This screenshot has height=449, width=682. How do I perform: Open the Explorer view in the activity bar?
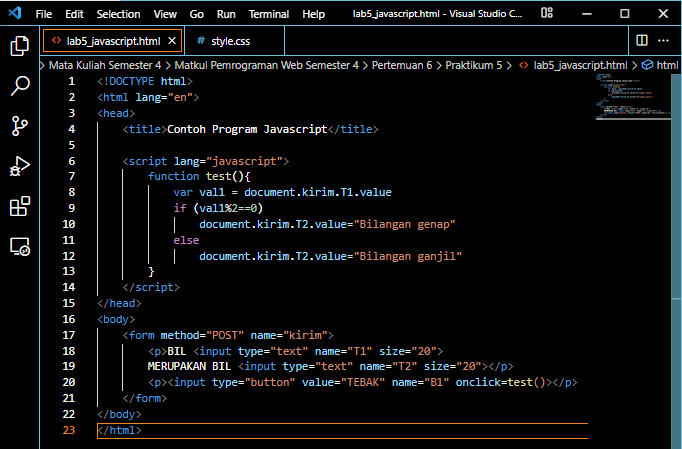(20, 46)
